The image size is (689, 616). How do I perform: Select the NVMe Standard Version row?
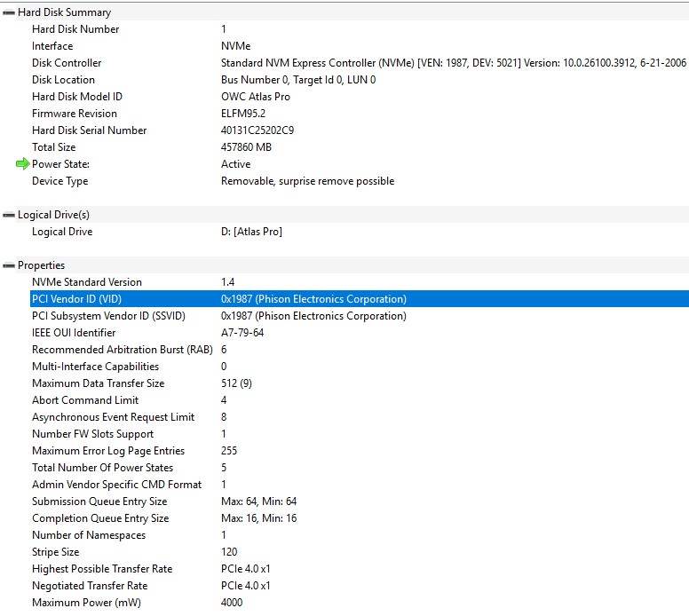[360, 282]
